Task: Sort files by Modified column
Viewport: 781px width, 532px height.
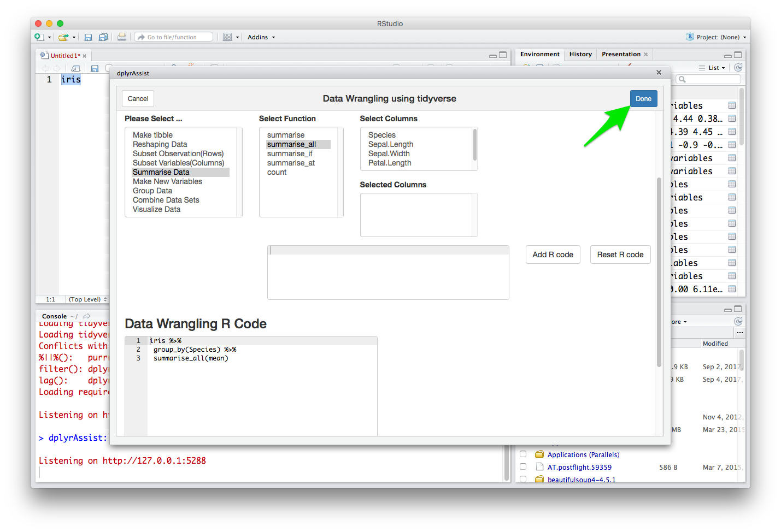Action: tap(715, 344)
